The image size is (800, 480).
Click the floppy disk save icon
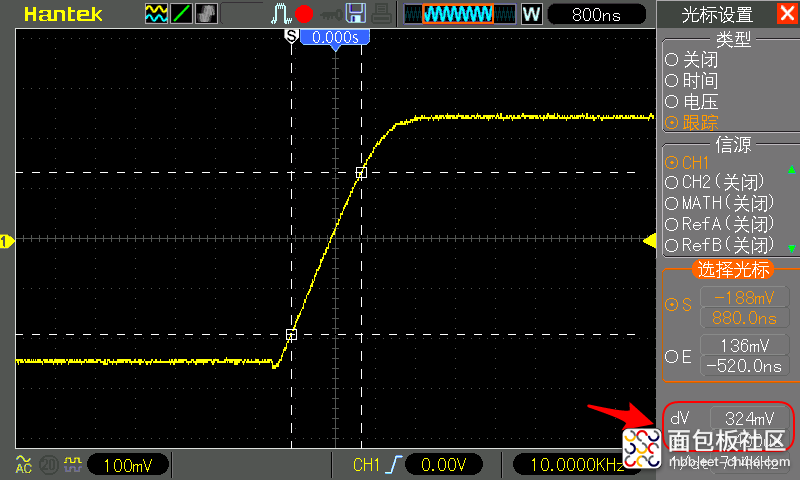click(x=356, y=13)
